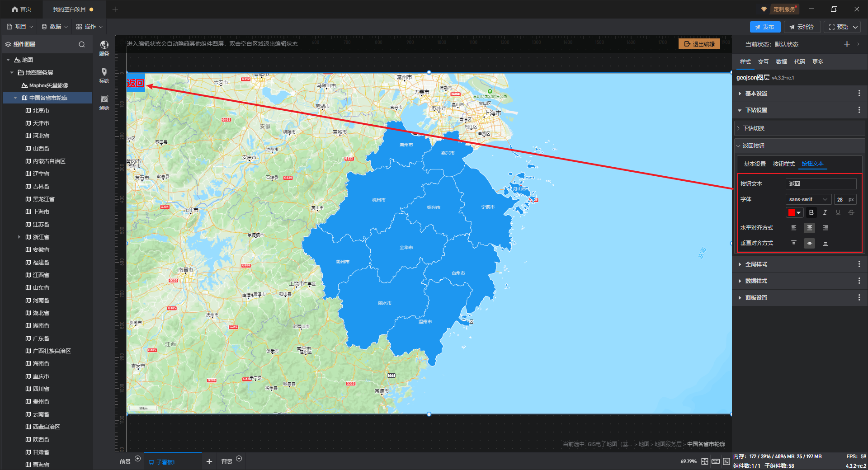Click the 云托管 button

[802, 27]
